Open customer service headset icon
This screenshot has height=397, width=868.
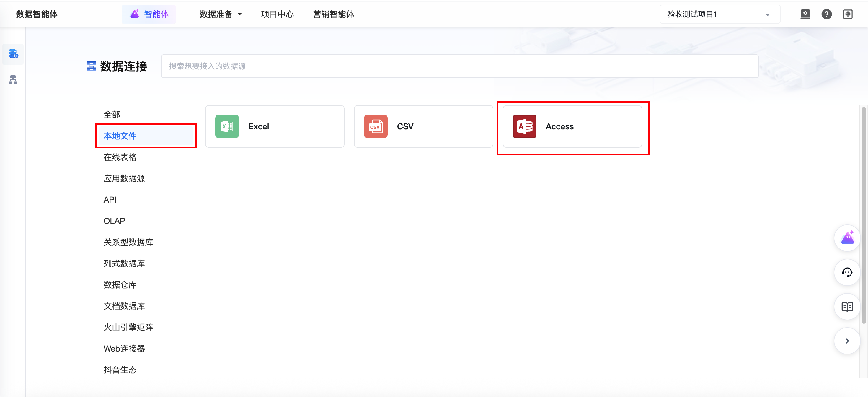pyautogui.click(x=847, y=272)
